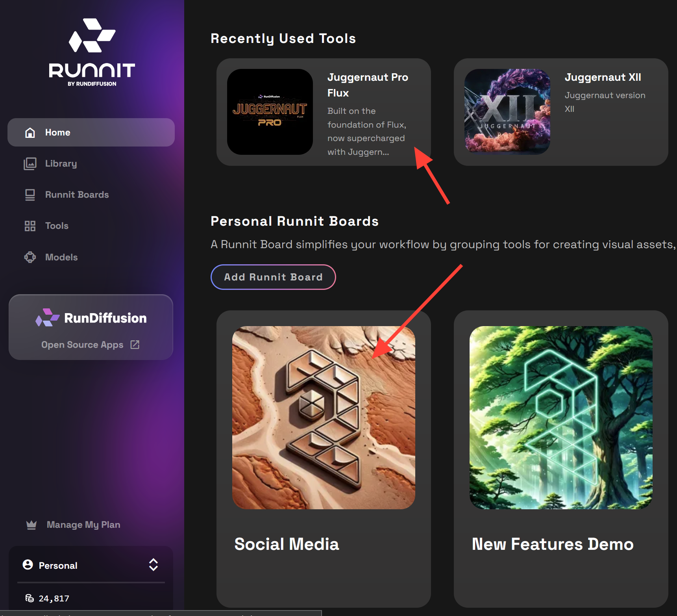Click the 'BY RUNDIFFUSION' tagline text
Image resolution: width=677 pixels, height=616 pixels.
[92, 84]
